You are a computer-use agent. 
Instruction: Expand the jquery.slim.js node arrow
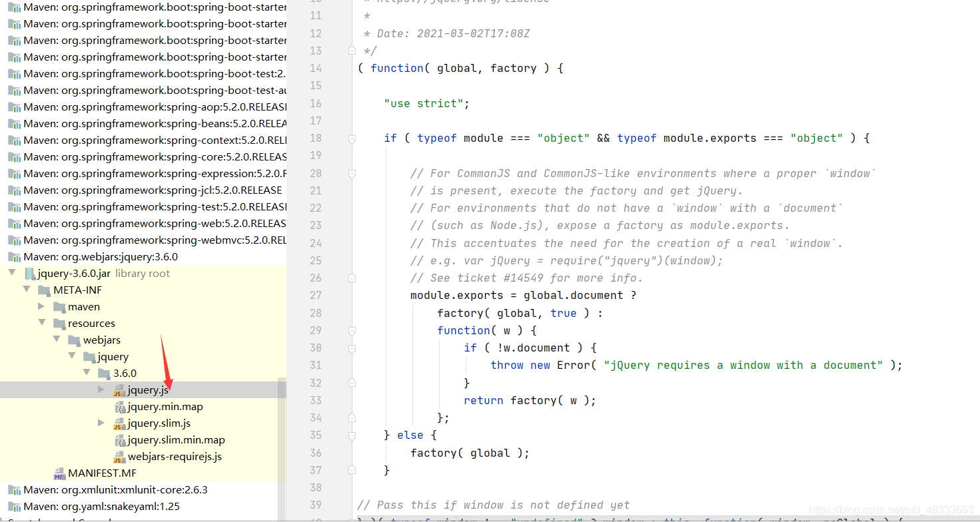click(x=101, y=423)
